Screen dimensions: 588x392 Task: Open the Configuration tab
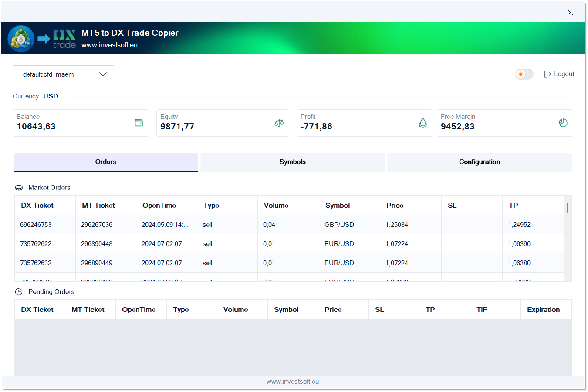coord(480,162)
